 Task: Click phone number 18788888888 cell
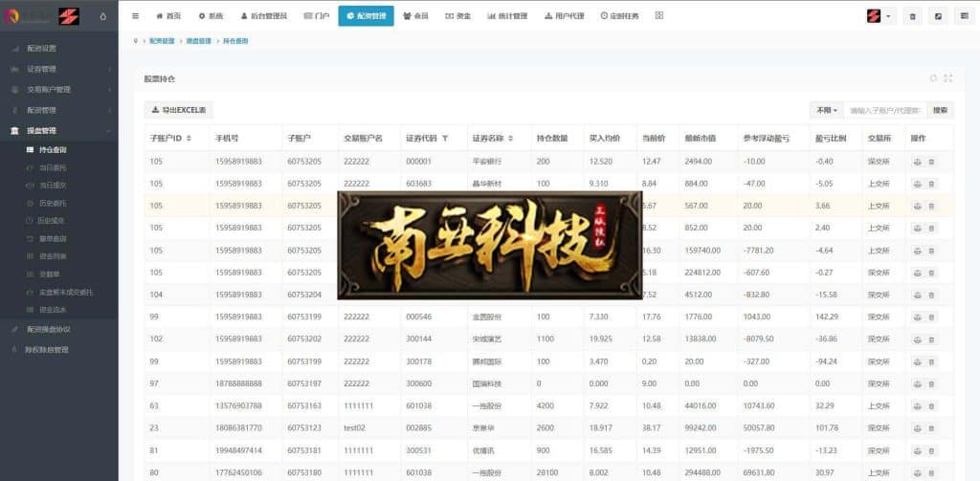point(238,383)
